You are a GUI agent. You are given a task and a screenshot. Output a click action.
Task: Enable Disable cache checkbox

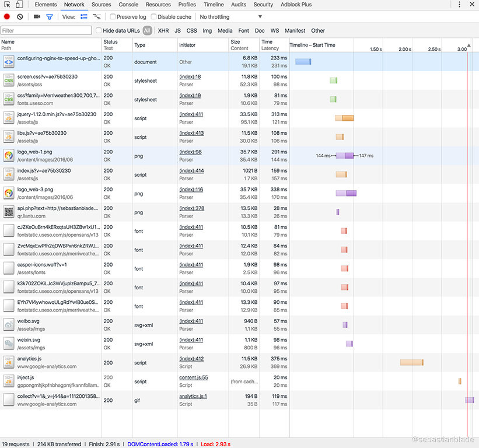click(153, 17)
